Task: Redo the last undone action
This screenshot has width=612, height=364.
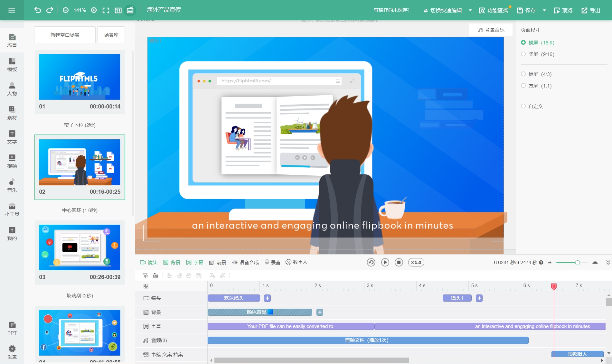Action: [x=50, y=10]
